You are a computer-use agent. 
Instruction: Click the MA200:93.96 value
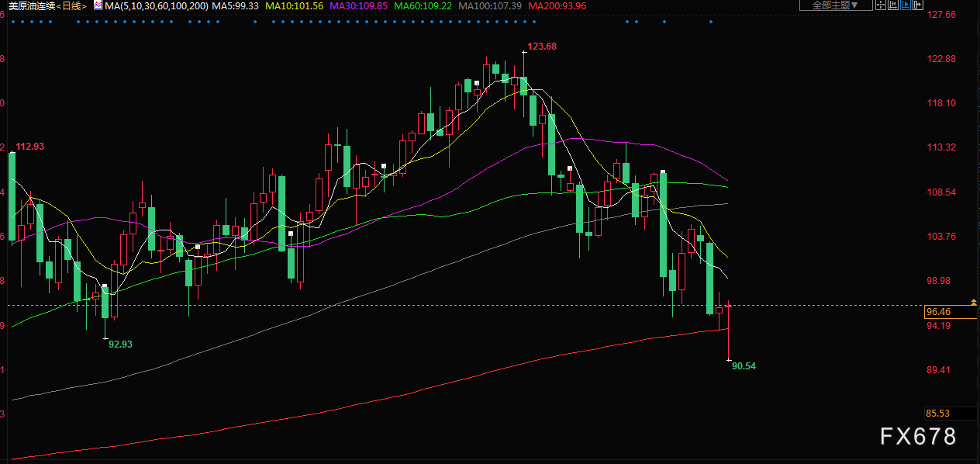pos(557,5)
